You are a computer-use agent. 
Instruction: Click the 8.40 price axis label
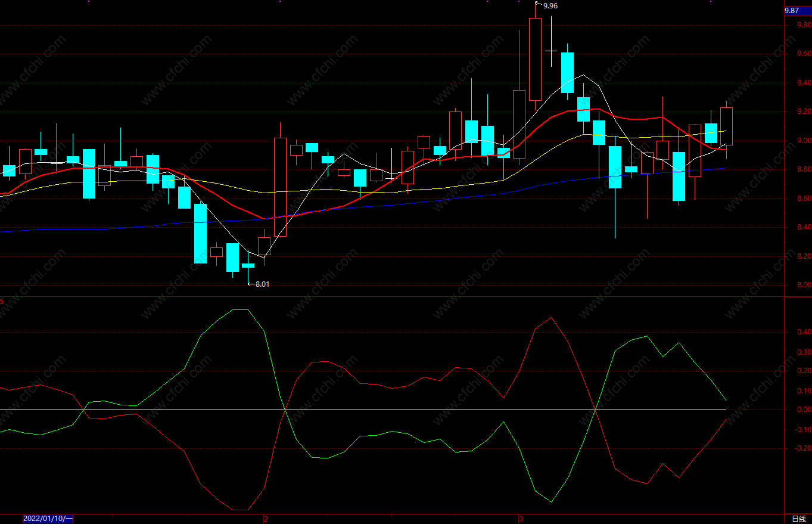[x=804, y=228]
